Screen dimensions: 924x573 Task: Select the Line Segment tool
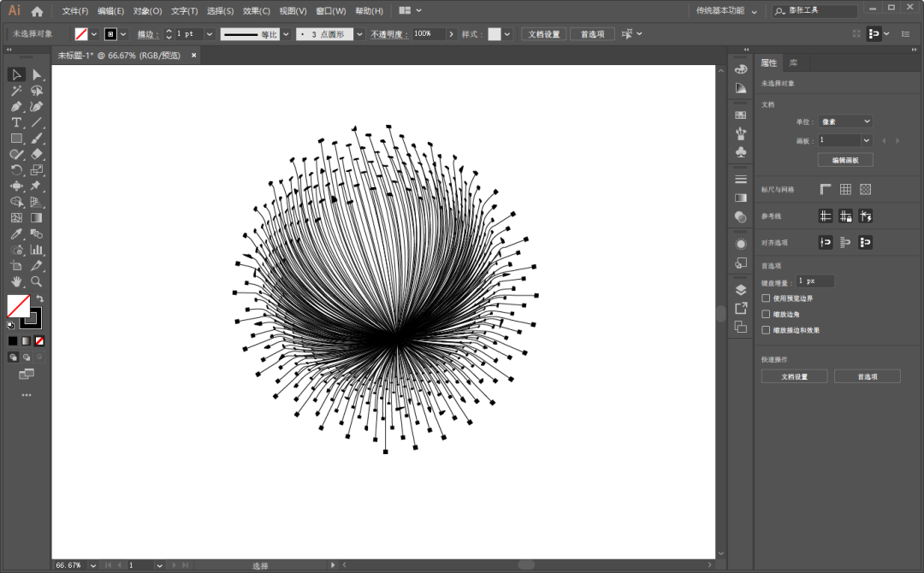click(x=37, y=122)
